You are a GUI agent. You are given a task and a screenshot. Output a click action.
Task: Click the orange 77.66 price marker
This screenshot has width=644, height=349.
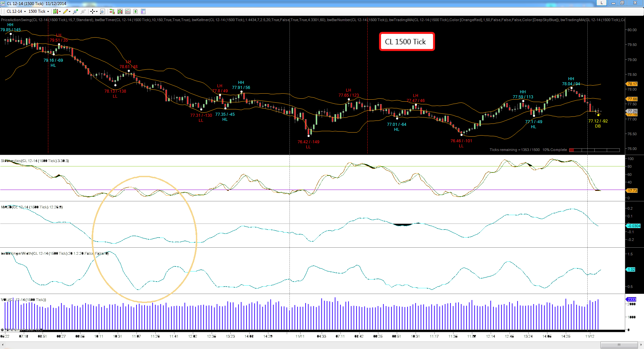(x=632, y=99)
